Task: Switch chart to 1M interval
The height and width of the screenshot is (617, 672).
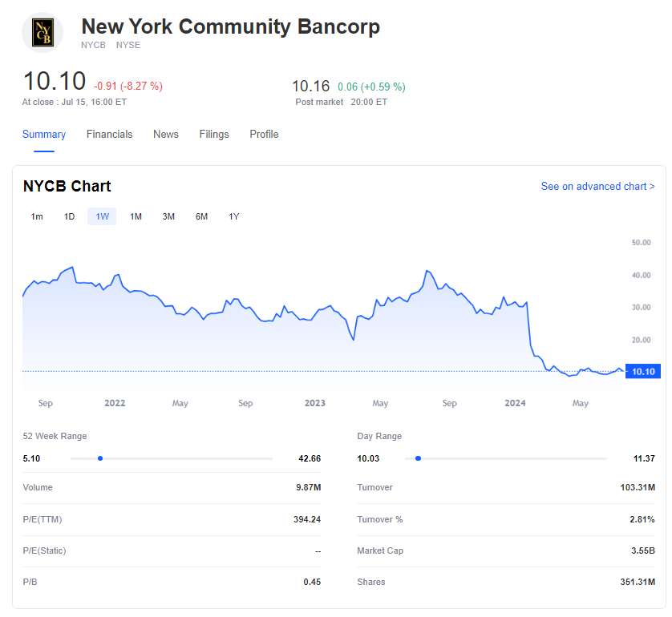Action: point(136,217)
